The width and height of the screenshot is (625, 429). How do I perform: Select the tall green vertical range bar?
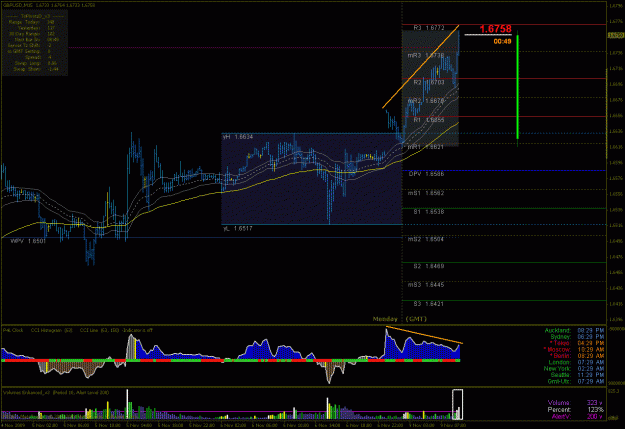pos(517,88)
